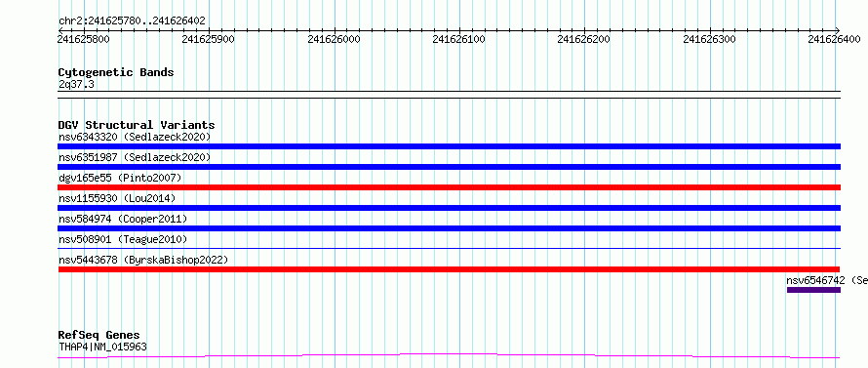Viewport: 868px width, 368px height.
Task: Open variant nsv508901 (Teague2010) label
Action: pos(123,239)
